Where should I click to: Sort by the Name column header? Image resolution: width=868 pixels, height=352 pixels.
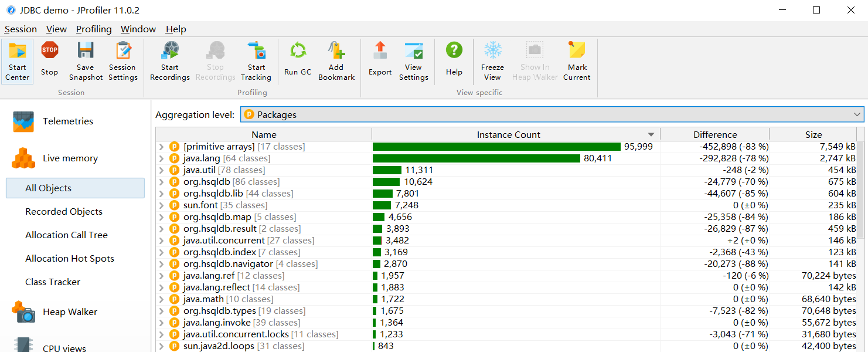point(264,134)
